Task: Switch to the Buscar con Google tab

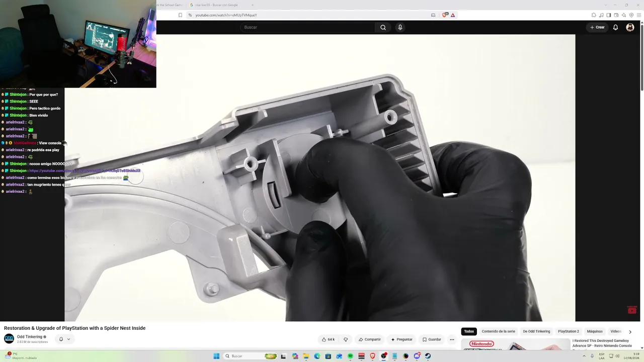Action: (217, 5)
